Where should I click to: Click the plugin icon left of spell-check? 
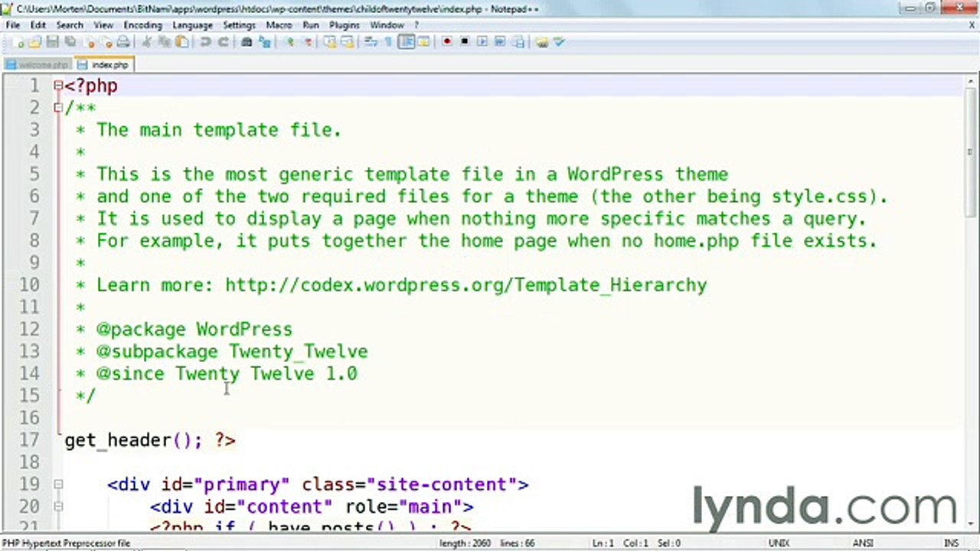click(x=542, y=42)
